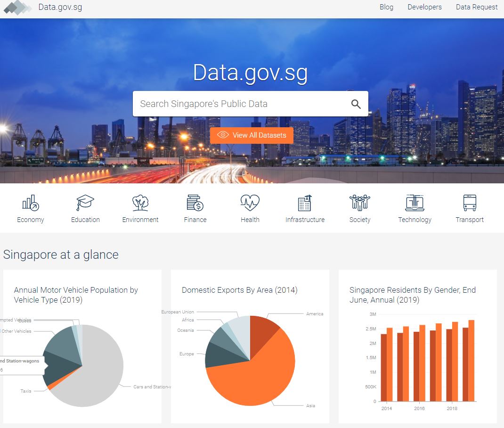Image resolution: width=504 pixels, height=428 pixels.
Task: Click the Transport category label
Action: click(x=470, y=220)
